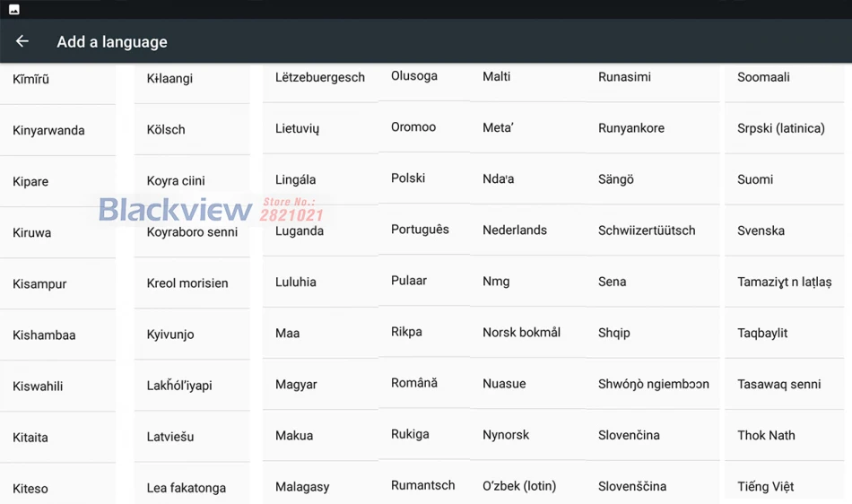This screenshot has height=504, width=852.
Task: Go back using the arrow icon
Action: (x=22, y=41)
